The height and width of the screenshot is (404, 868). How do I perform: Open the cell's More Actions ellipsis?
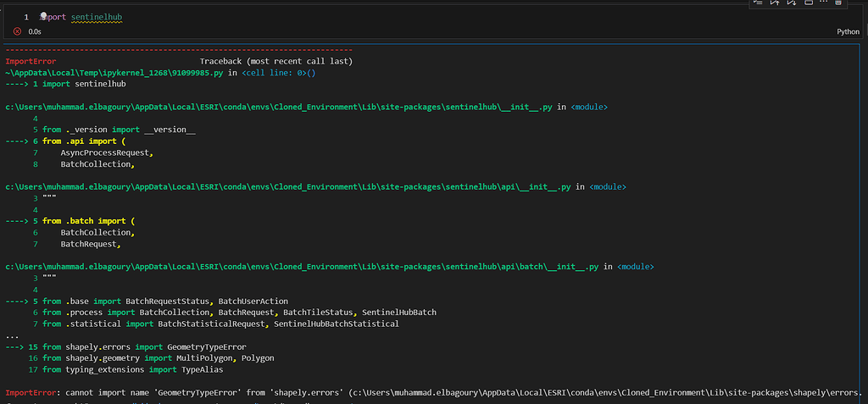coord(824,2)
